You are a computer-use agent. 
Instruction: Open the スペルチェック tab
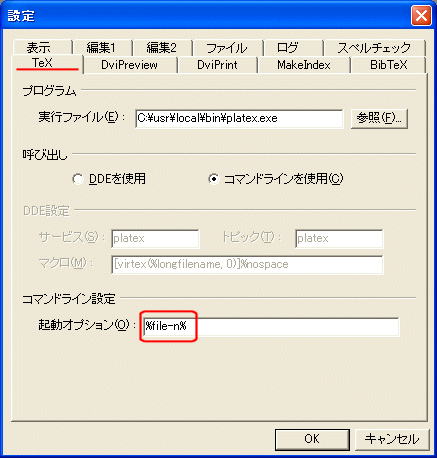374,48
